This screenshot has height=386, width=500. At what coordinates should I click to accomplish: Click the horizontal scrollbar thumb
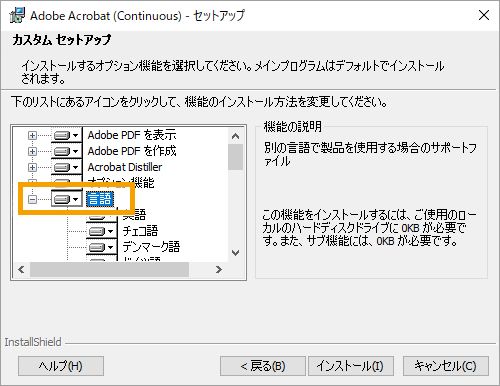coord(109,269)
